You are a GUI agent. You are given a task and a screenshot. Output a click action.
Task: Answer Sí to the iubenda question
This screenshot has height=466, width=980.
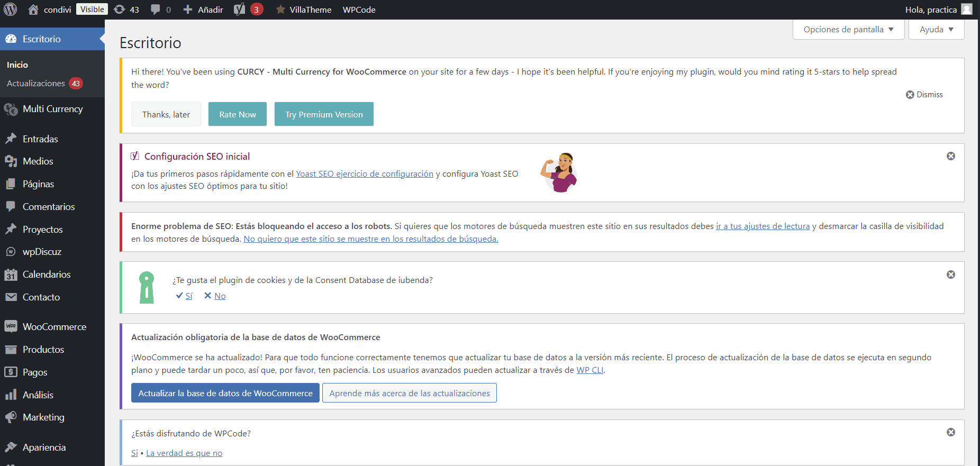pyautogui.click(x=188, y=296)
